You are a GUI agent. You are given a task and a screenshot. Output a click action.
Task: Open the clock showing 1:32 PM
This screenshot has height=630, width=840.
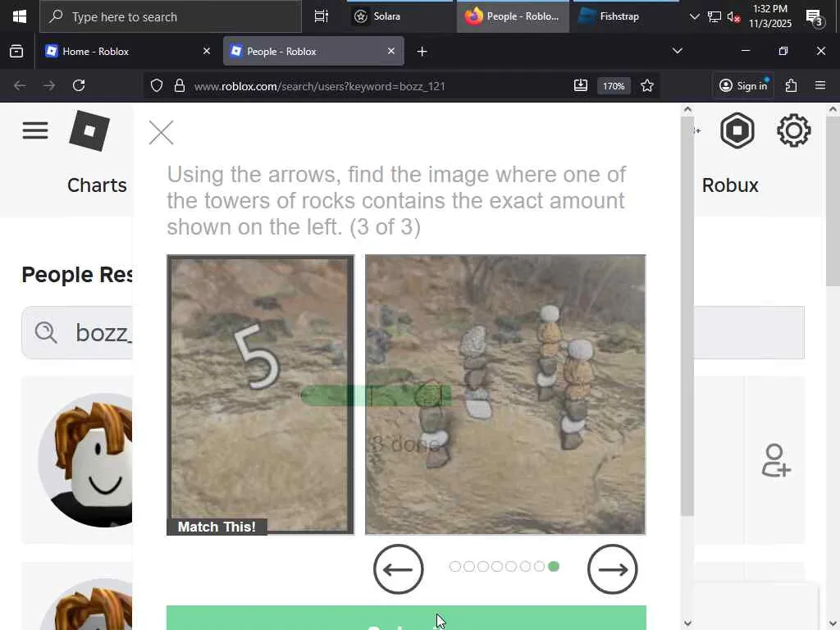pyautogui.click(x=770, y=16)
